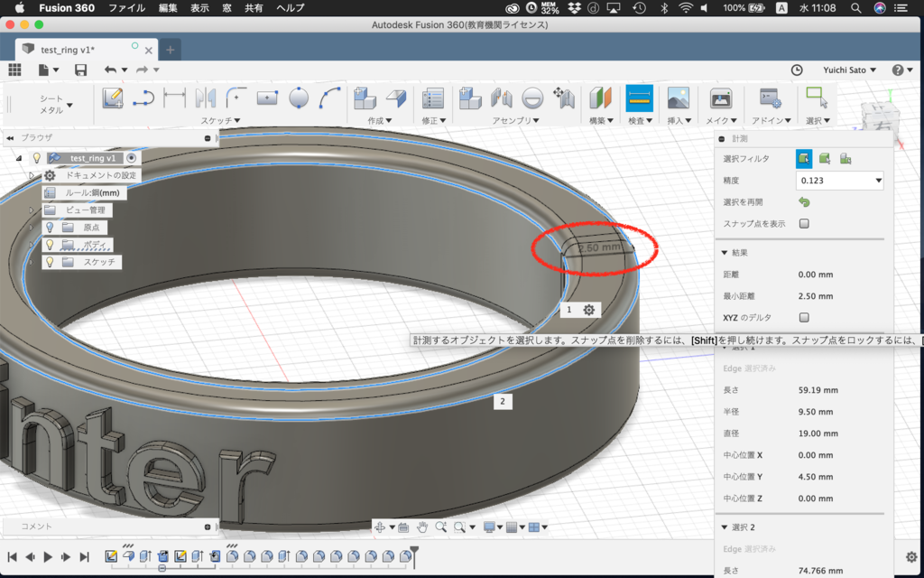
Task: Add a new document tab
Action: tap(171, 50)
